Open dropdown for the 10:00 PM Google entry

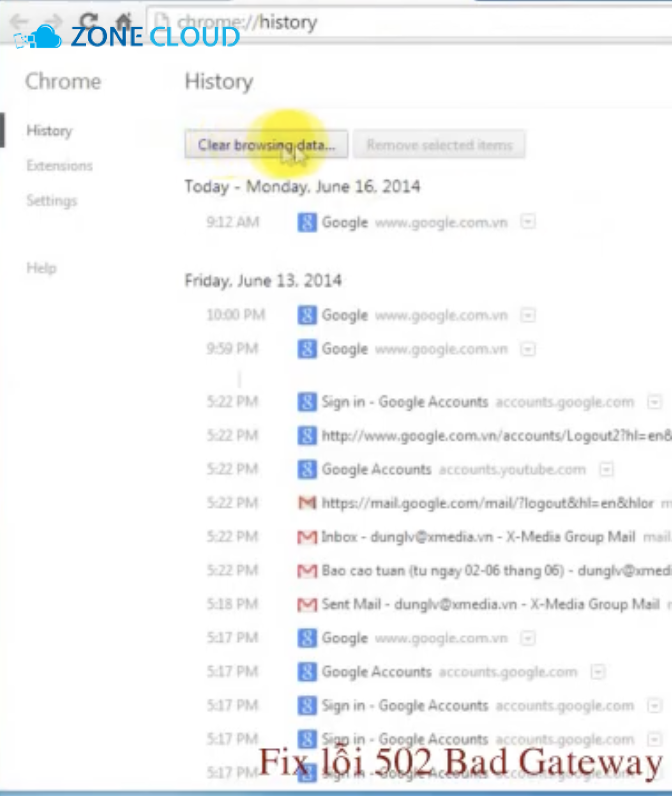tap(528, 315)
